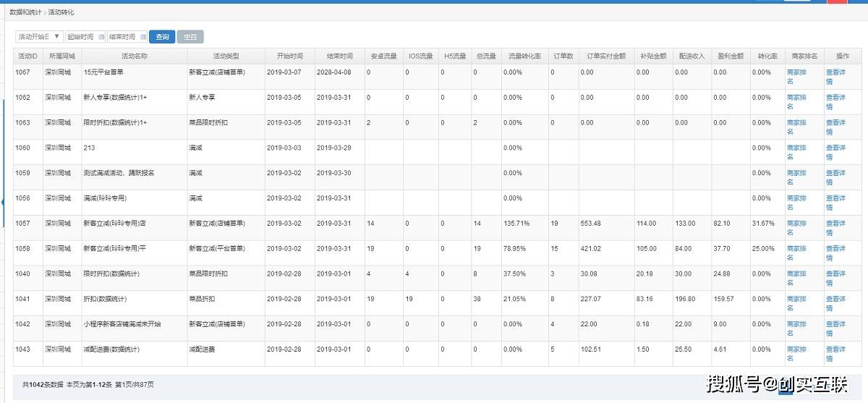Viewport: 868px width, 403px height.
Task: Click the 订单实付金额 column header
Action: (x=606, y=56)
